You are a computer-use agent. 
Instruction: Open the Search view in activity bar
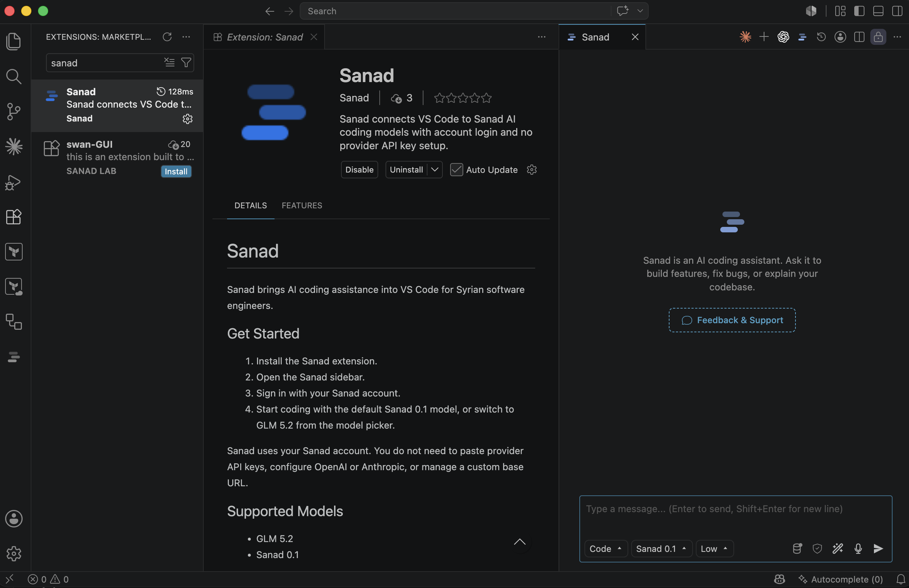[x=14, y=76]
